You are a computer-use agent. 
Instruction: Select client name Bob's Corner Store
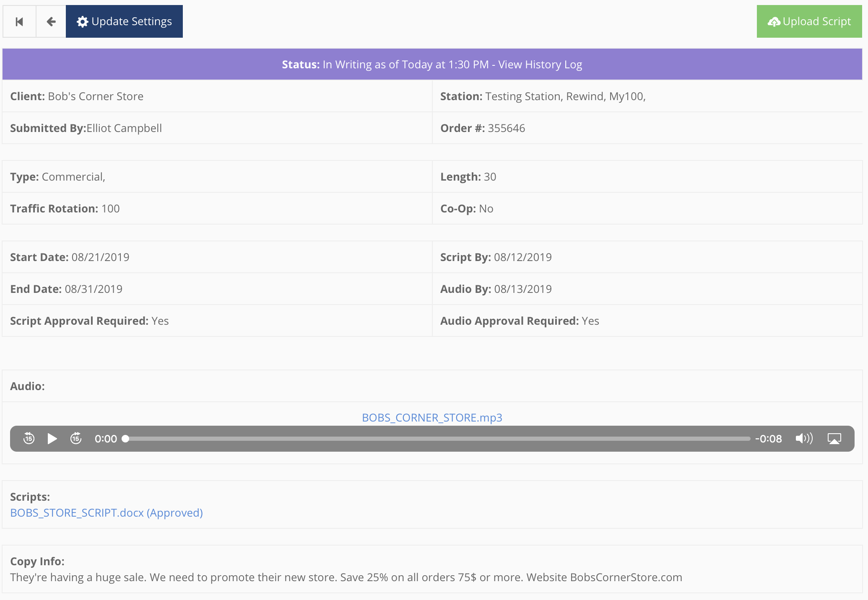[96, 96]
